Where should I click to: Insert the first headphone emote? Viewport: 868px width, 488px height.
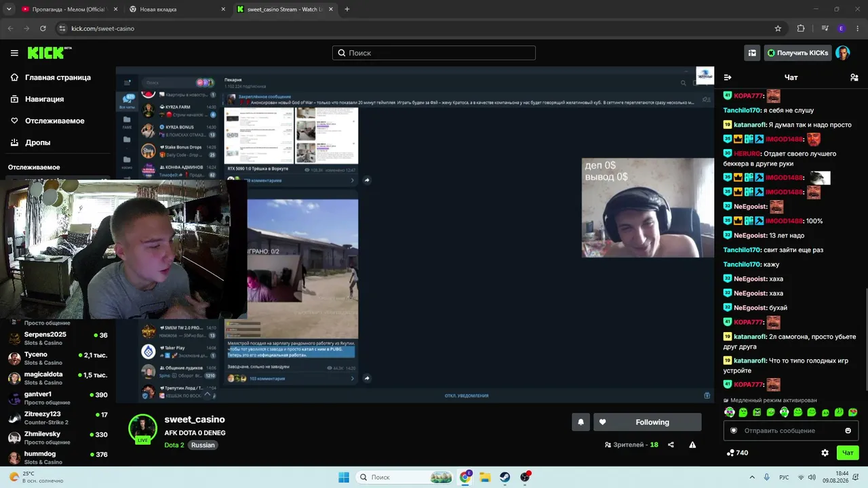tap(730, 412)
